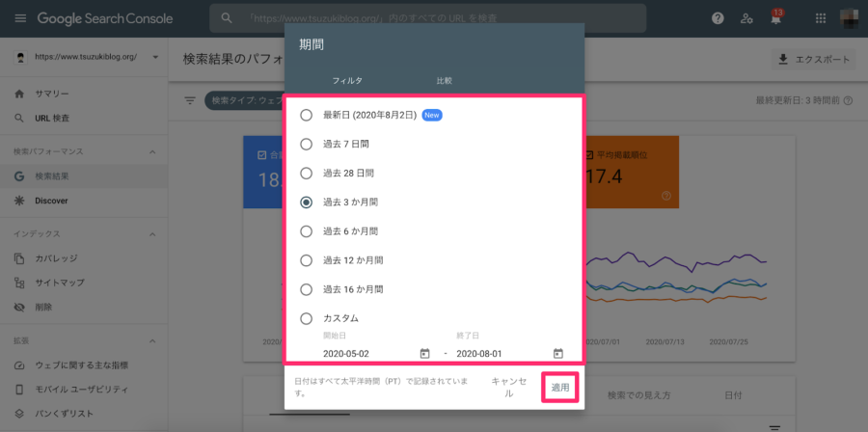The width and height of the screenshot is (868, 432).
Task: Select 最新日 (2020年8月2日) radio option
Action: (306, 115)
